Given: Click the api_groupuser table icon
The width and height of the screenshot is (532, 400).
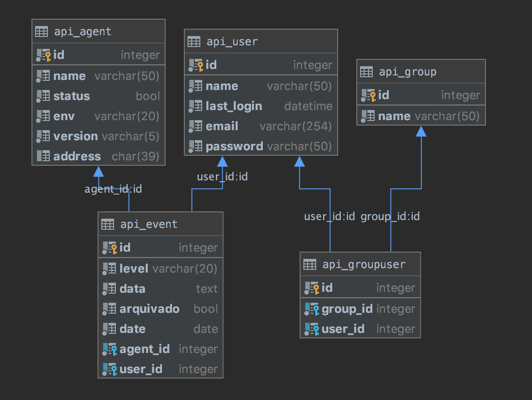Looking at the screenshot, I should pyautogui.click(x=310, y=264).
